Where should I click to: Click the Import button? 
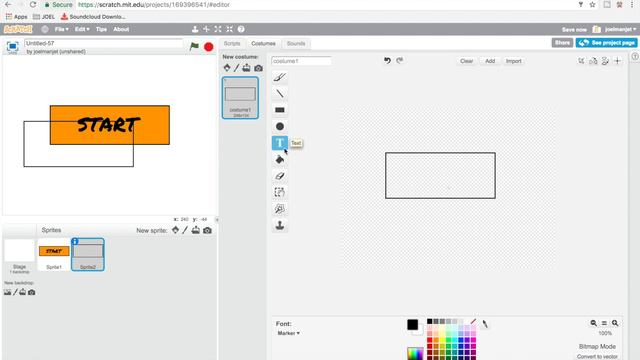coord(513,61)
